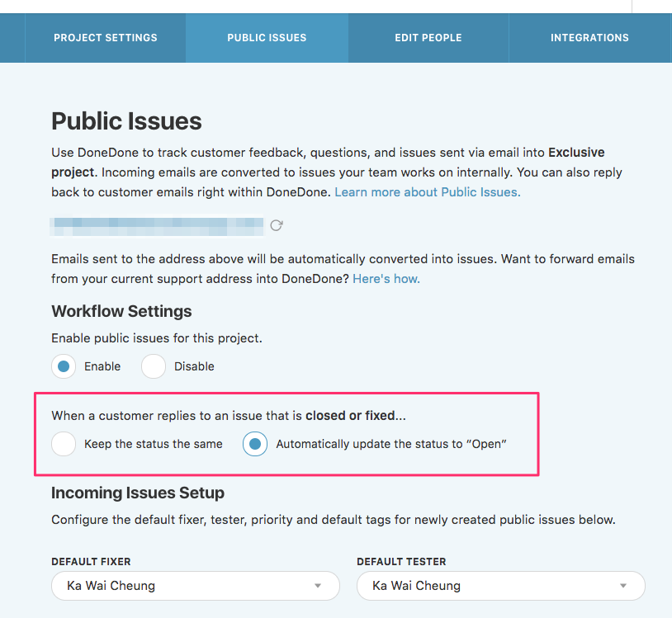Select "Automatically update the status to Open"
The width and height of the screenshot is (672, 618).
point(254,444)
